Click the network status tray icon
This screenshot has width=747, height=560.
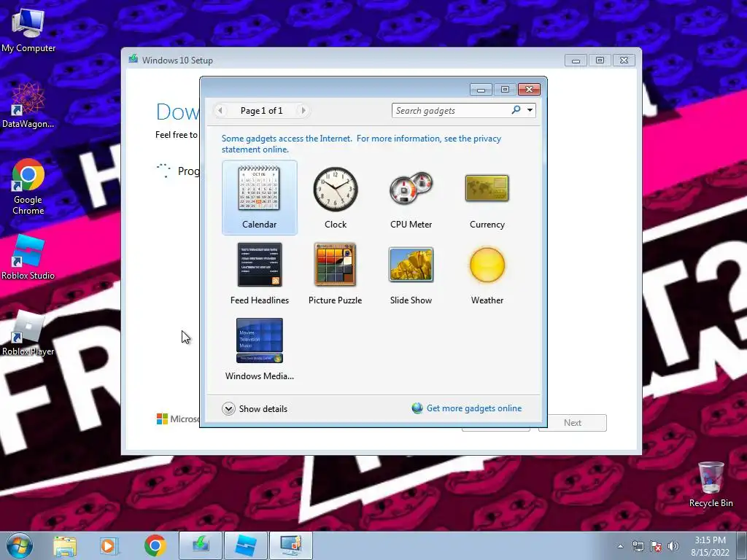[638, 546]
